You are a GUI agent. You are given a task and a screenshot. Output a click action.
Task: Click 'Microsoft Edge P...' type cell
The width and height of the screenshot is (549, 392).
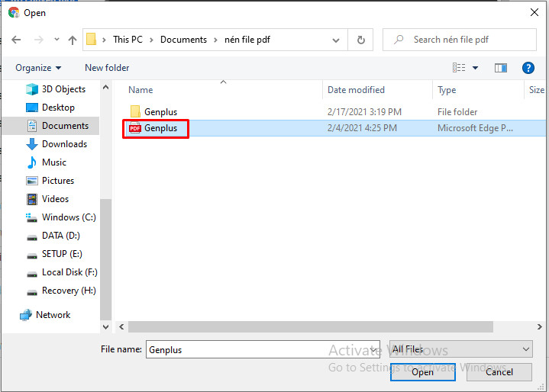(x=475, y=128)
